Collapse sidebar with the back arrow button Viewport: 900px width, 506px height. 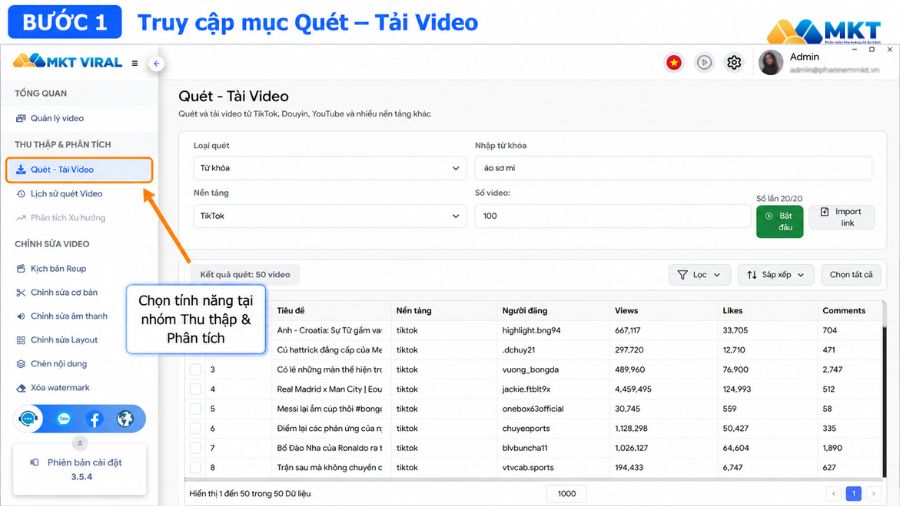click(x=156, y=63)
